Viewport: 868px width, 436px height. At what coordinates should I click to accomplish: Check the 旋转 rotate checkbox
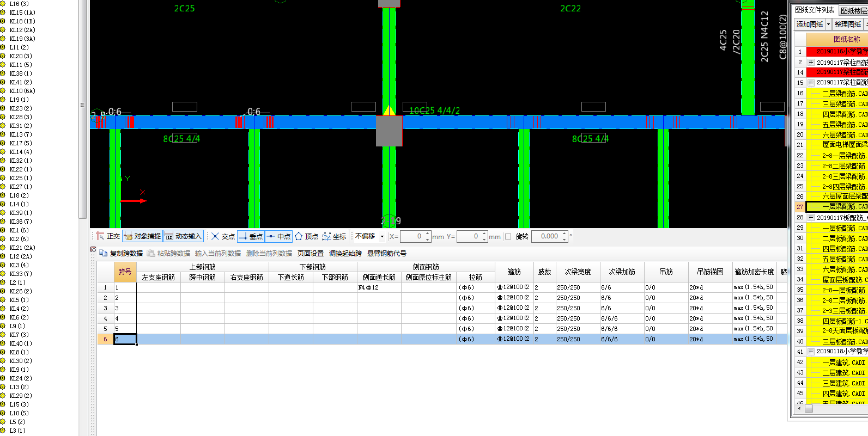[508, 236]
